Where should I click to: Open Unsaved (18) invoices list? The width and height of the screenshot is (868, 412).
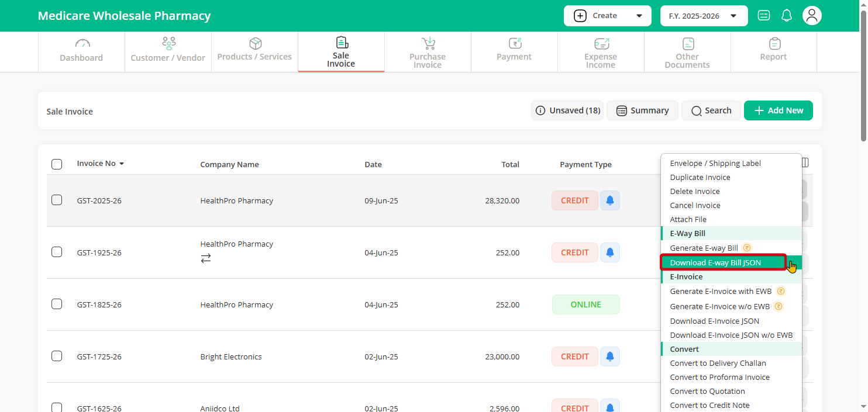[x=567, y=110]
